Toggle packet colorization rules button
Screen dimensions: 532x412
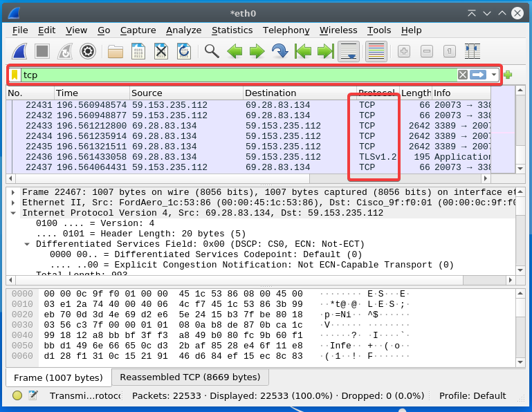pos(376,52)
